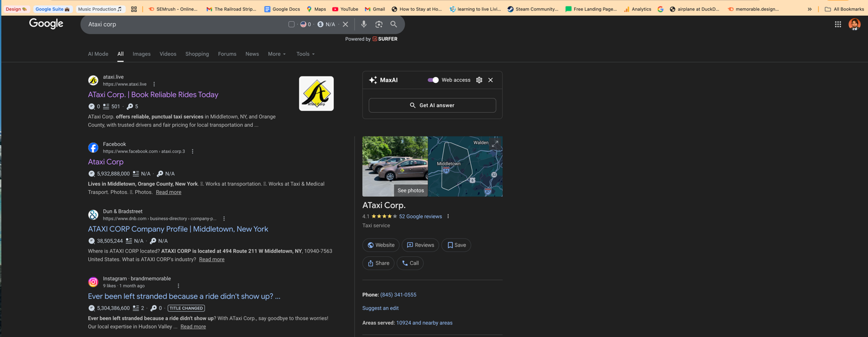This screenshot has height=337, width=868.
Task: Click the Reviews button
Action: [x=420, y=245]
